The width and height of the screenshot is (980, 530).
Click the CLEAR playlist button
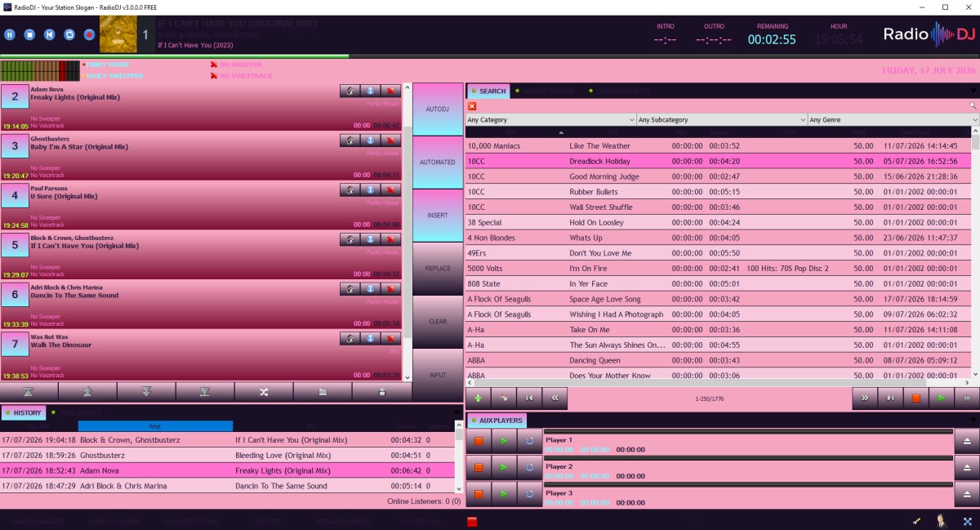click(x=438, y=321)
